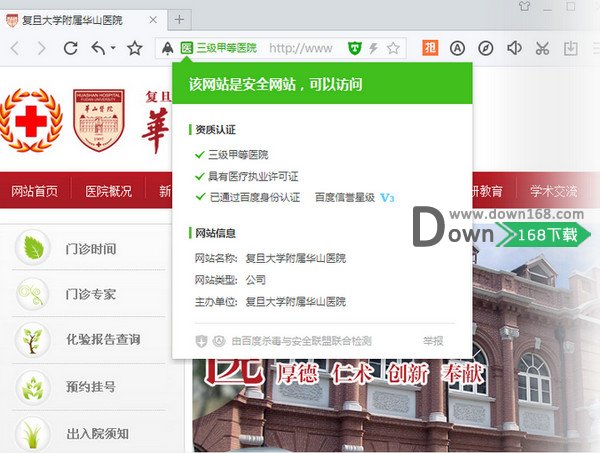The width and height of the screenshot is (600, 453).
Task: Open a new tab with plus button
Action: pyautogui.click(x=179, y=20)
